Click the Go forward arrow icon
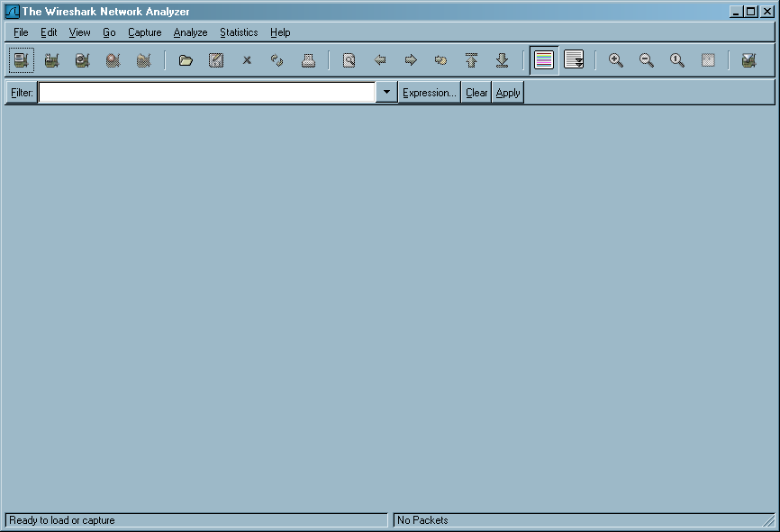 pos(411,60)
